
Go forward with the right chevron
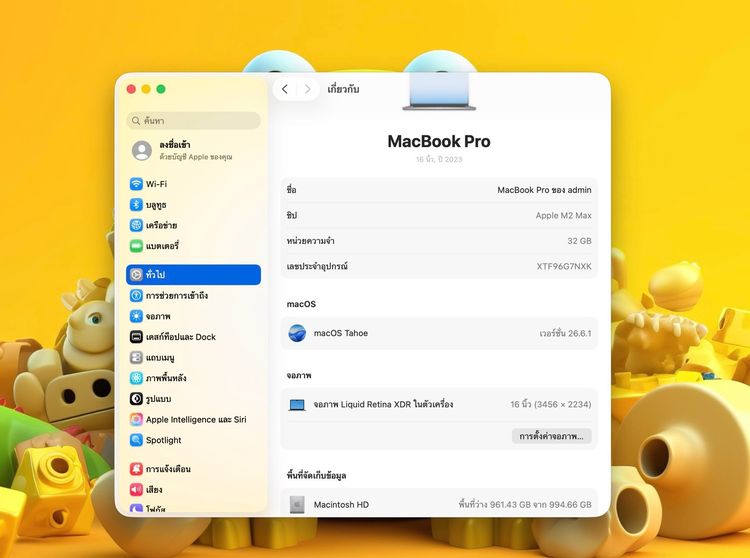[308, 89]
